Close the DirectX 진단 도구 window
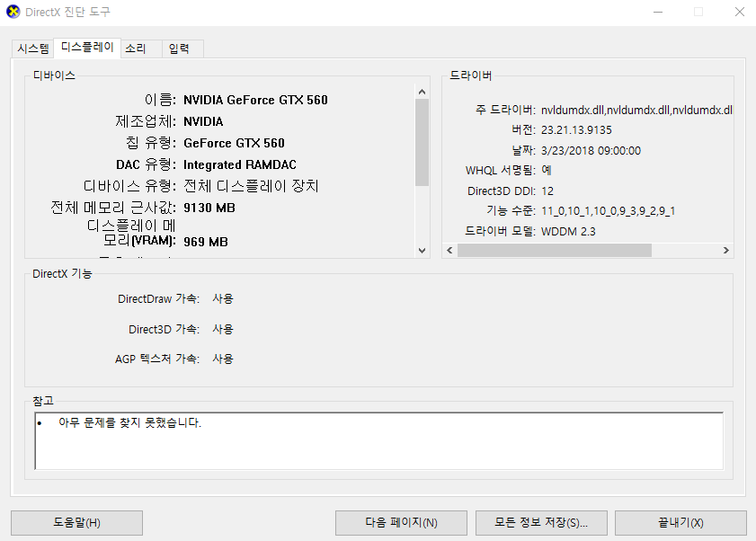Image resolution: width=756 pixels, height=541 pixels. coord(740,12)
